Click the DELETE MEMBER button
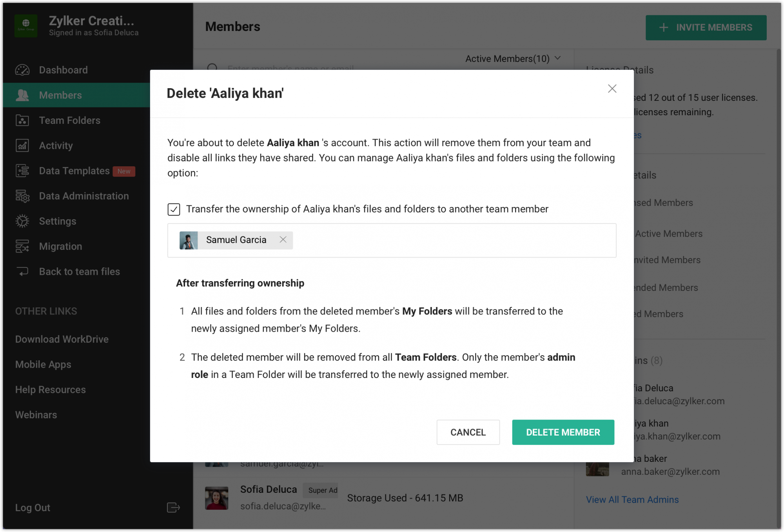 click(563, 432)
